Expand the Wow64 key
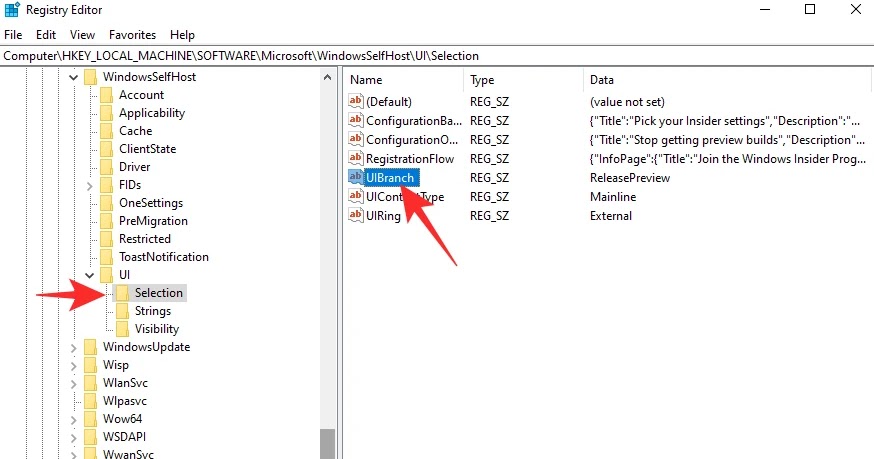The width and height of the screenshot is (874, 459). coord(74,419)
